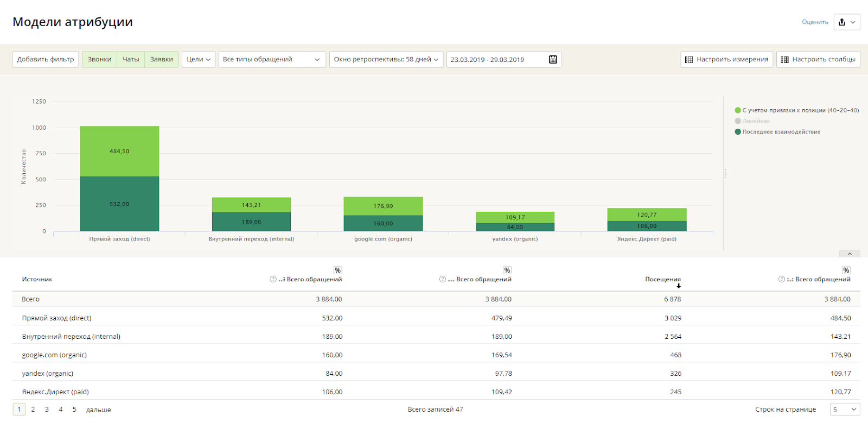868x429 pixels.
Task: Click the visits value 6 878
Action: click(672, 299)
